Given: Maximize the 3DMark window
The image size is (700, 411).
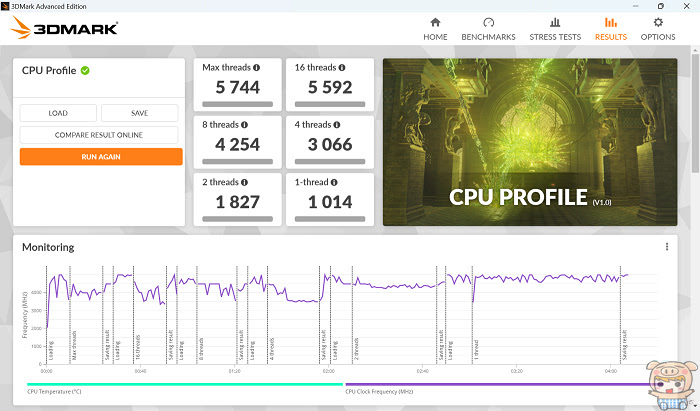Looking at the screenshot, I should pyautogui.click(x=661, y=6).
